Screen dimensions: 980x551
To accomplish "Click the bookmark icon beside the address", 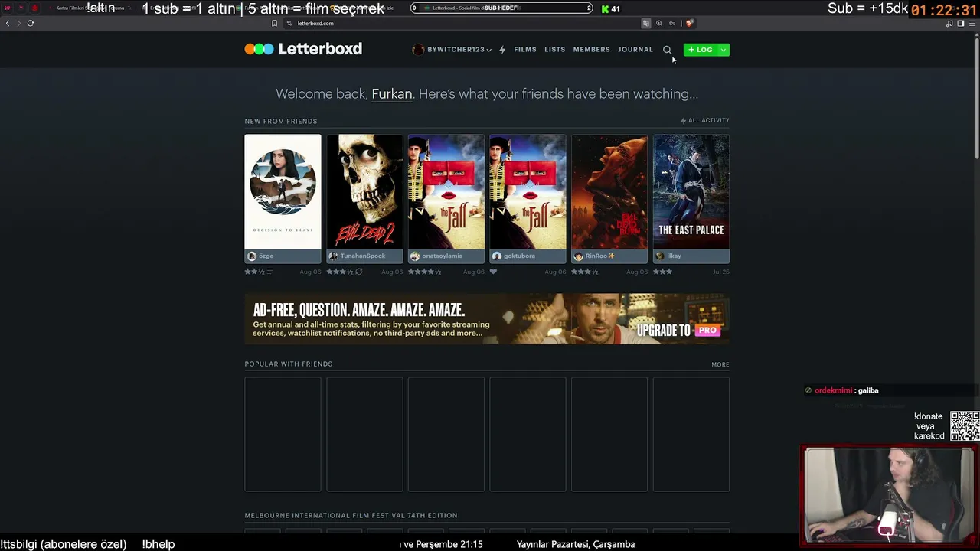I will (274, 24).
